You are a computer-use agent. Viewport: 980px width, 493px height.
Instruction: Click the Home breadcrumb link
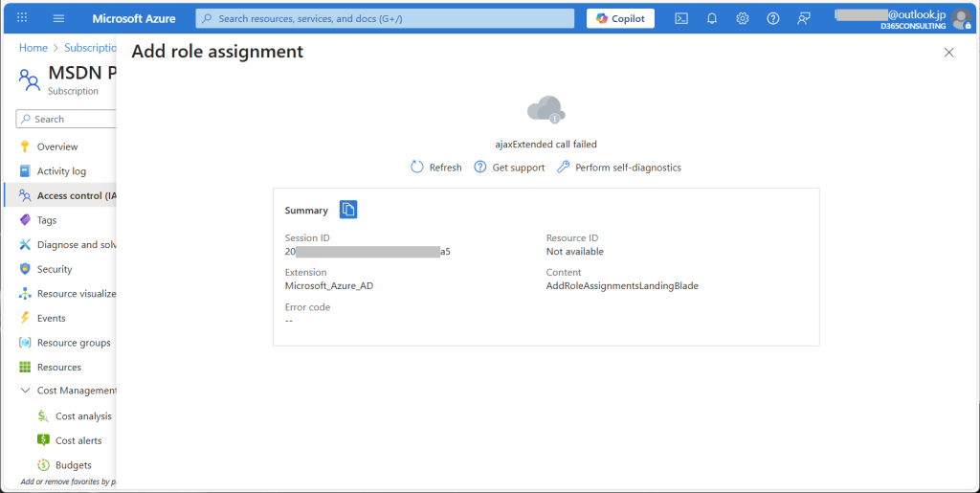[33, 48]
